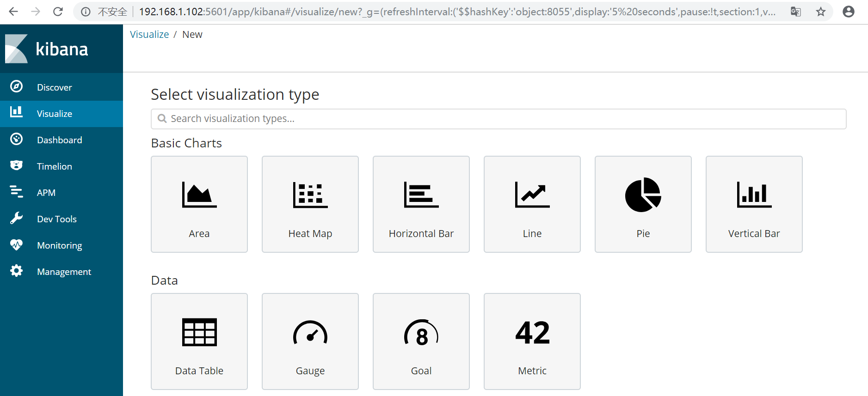Screen dimensions: 868x396
Task: View site information icon in address bar
Action: point(86,12)
